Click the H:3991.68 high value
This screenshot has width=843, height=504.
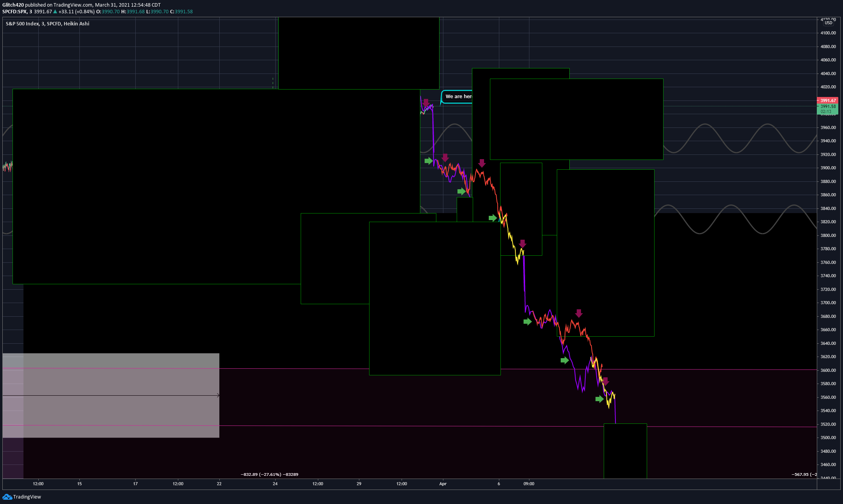click(133, 12)
